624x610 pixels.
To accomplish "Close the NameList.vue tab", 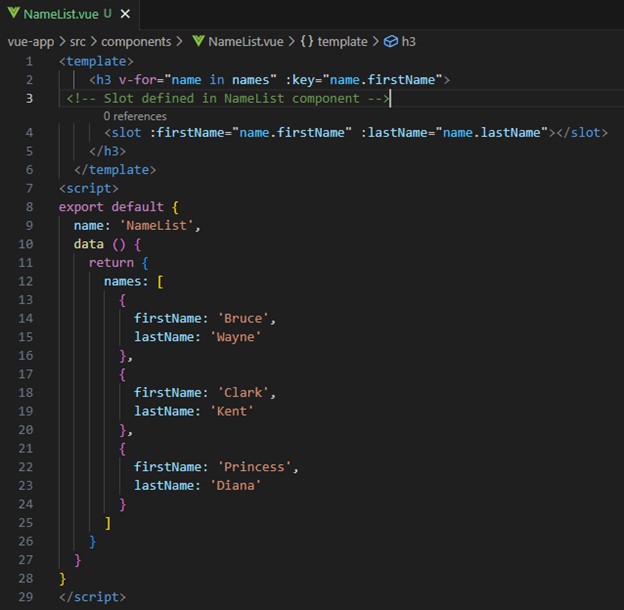I will coord(125,14).
